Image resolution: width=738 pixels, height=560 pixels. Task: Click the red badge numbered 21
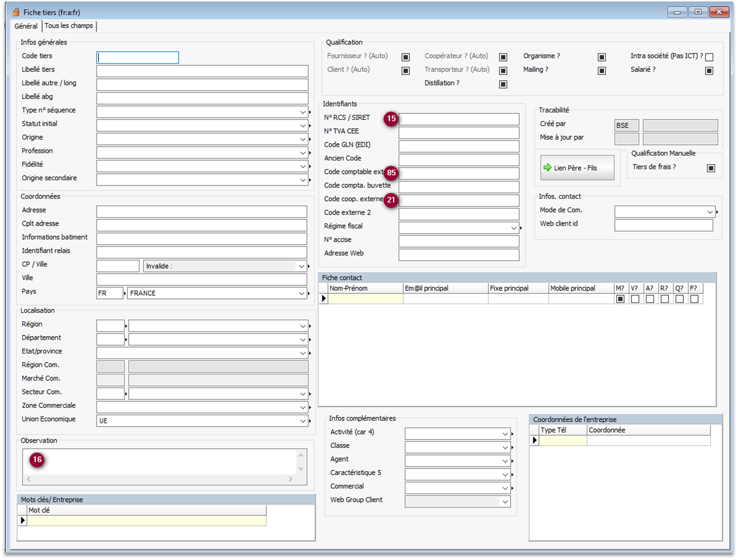pos(391,200)
